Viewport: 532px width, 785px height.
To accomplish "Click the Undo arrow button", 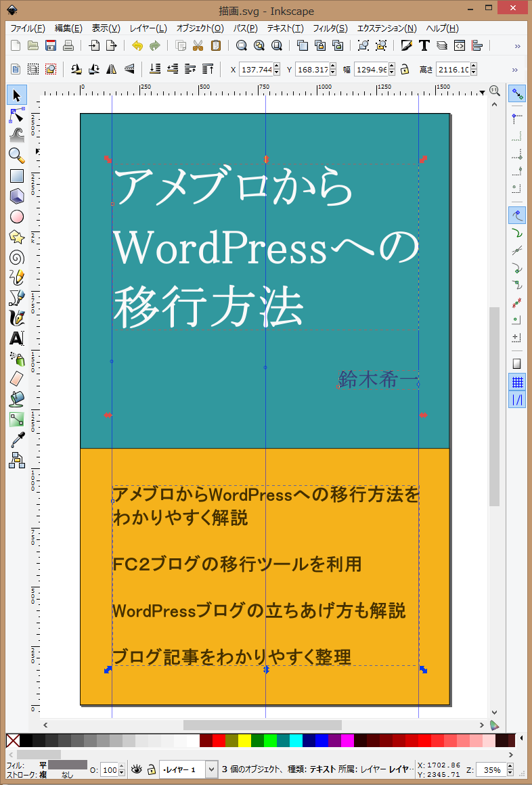I will click(x=137, y=46).
